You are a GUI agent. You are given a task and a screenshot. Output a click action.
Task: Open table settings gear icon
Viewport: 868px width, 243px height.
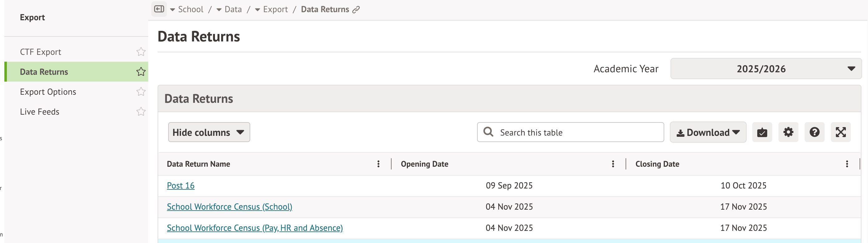[788, 132]
